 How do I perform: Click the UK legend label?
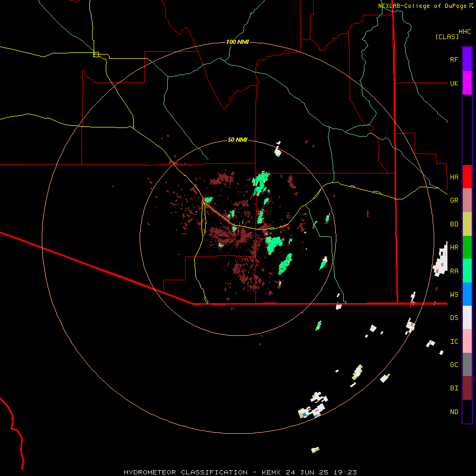pyautogui.click(x=454, y=83)
